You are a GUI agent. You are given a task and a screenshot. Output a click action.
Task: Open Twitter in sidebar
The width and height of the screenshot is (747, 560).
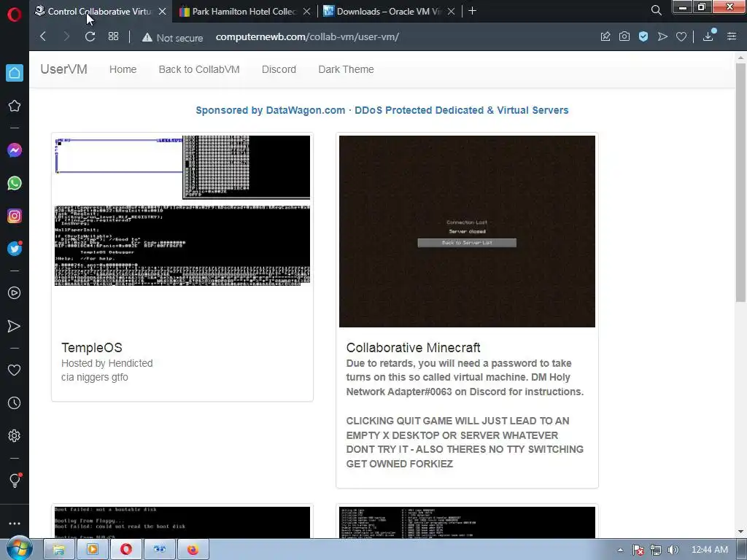tap(15, 249)
